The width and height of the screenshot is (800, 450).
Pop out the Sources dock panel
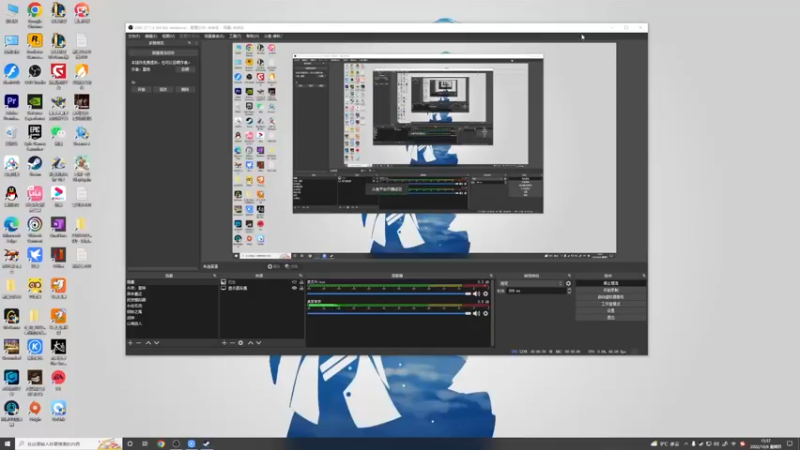[x=300, y=276]
